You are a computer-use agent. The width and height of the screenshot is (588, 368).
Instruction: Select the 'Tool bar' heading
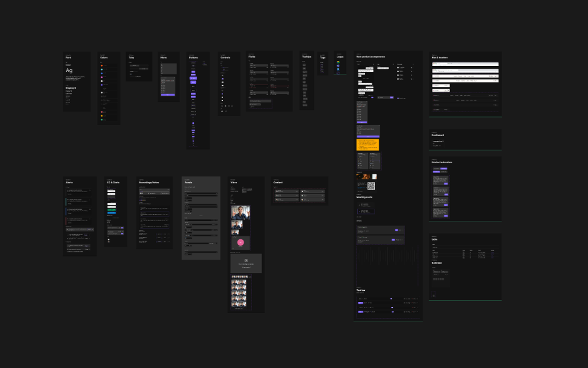(361, 290)
